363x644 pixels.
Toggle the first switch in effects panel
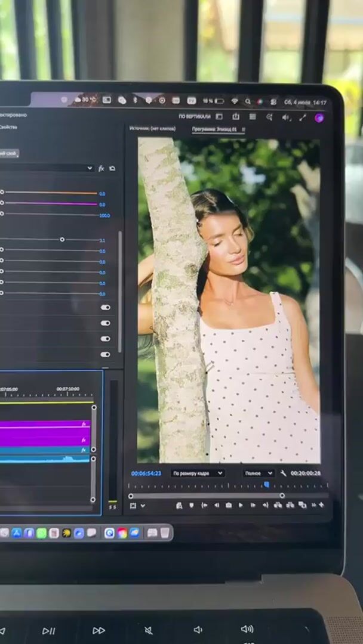(105, 307)
